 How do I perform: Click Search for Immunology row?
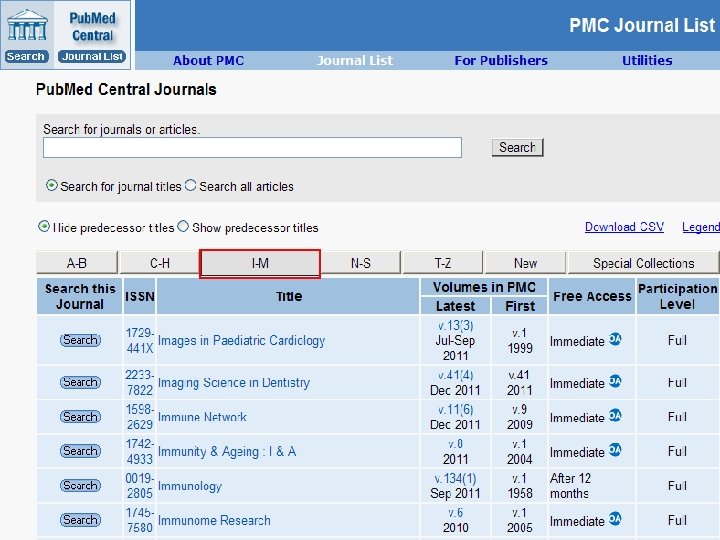coord(80,485)
